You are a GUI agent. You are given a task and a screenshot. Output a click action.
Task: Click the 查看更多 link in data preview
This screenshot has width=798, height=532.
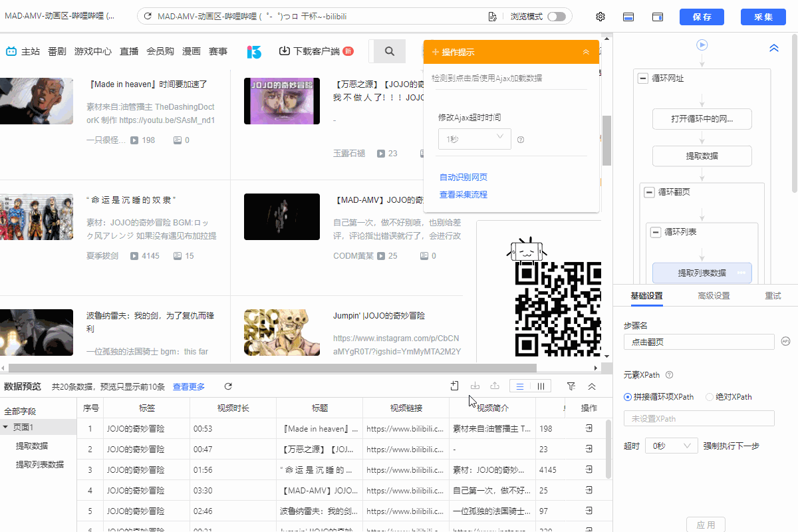point(189,387)
